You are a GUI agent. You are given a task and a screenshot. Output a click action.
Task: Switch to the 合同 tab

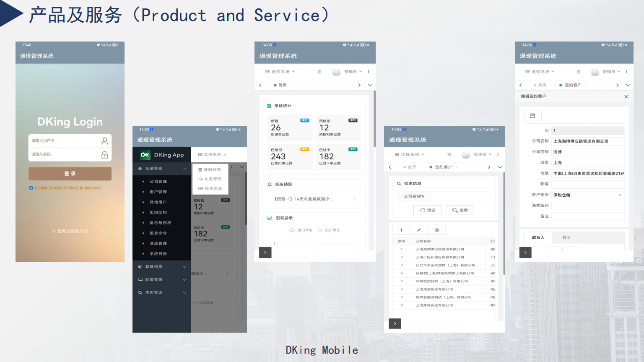coord(566,237)
